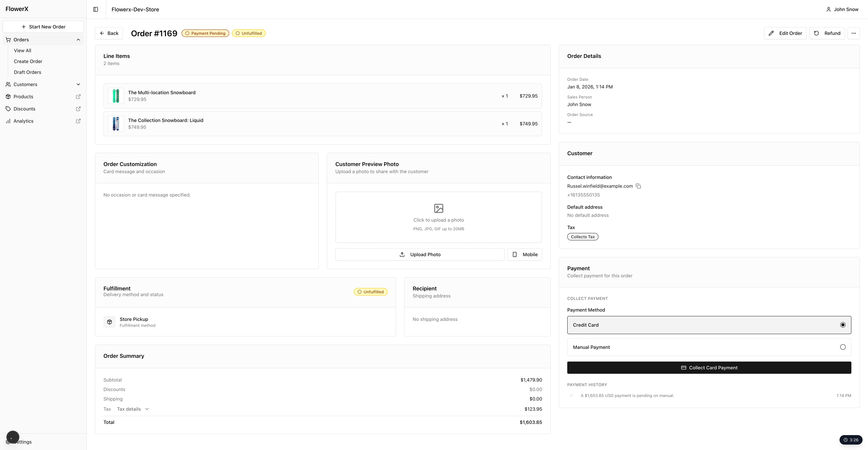Screen dimensions: 868x450
Task: Expand the Customers sidebar menu
Action: coord(78,85)
